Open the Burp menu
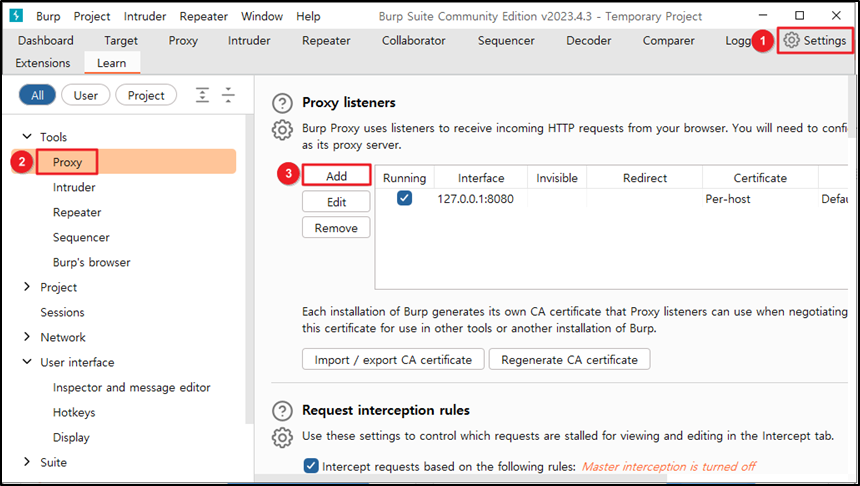This screenshot has height=486, width=860. pos(48,16)
